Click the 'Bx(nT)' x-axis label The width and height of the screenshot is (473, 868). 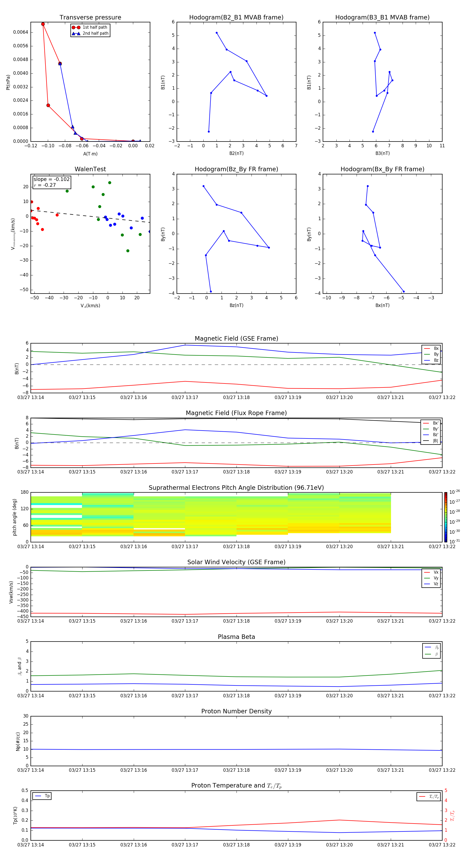pyautogui.click(x=382, y=305)
